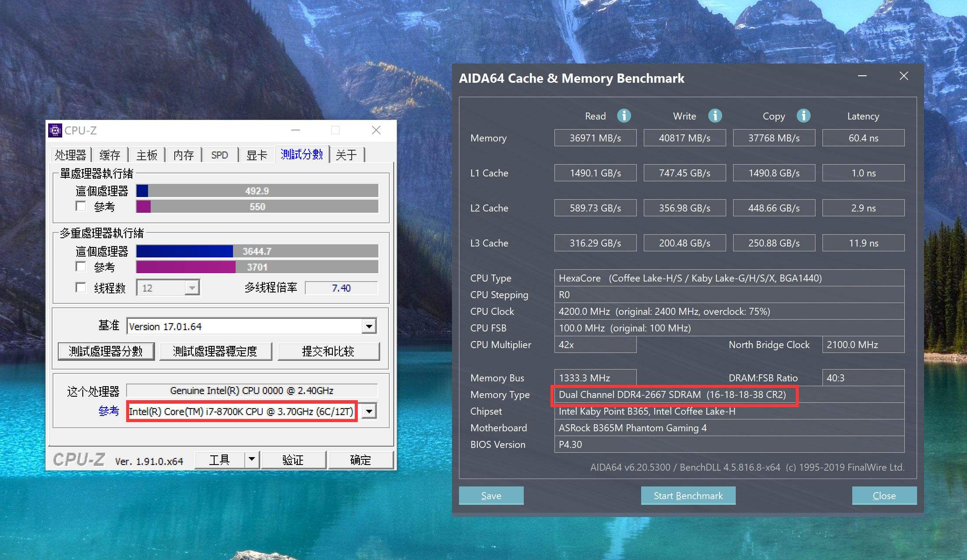
Task: Click the 提交和比较 button
Action: point(328,351)
